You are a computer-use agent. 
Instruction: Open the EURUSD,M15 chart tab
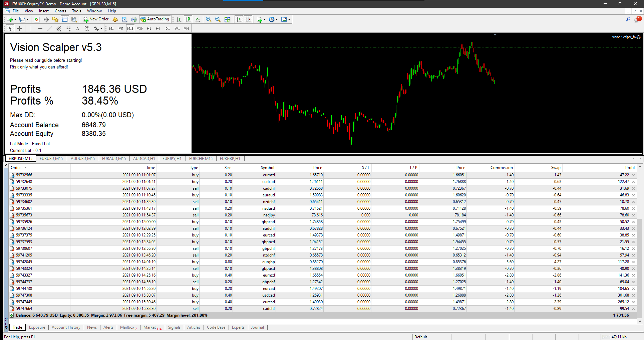pos(51,159)
